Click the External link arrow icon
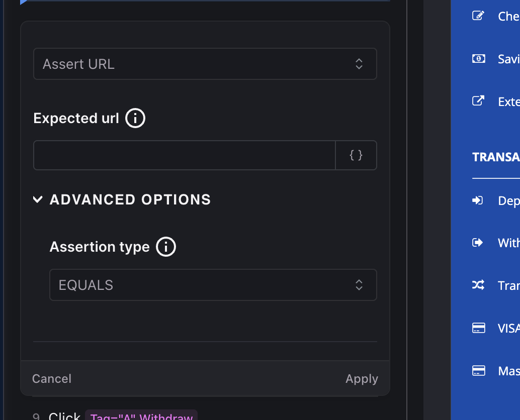Screen dimensions: 520x420 point(478,101)
